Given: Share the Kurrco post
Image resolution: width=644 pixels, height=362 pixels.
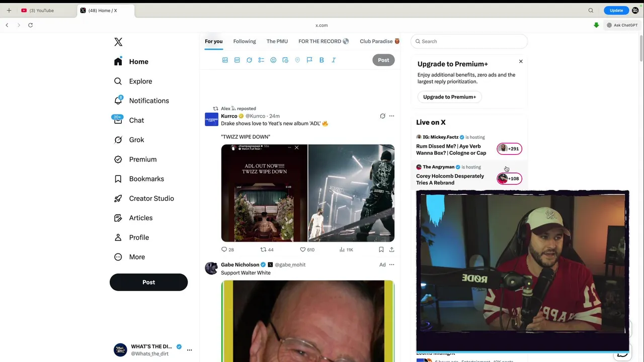Looking at the screenshot, I should click(391, 249).
